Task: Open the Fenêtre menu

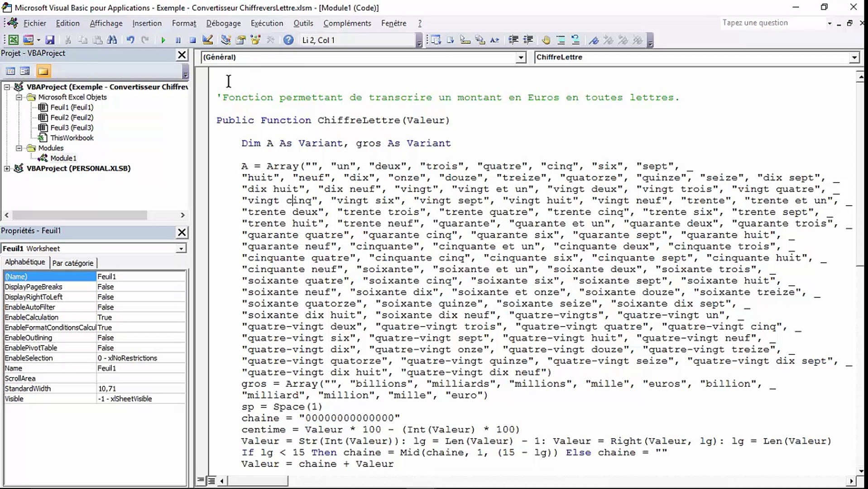Action: [393, 23]
